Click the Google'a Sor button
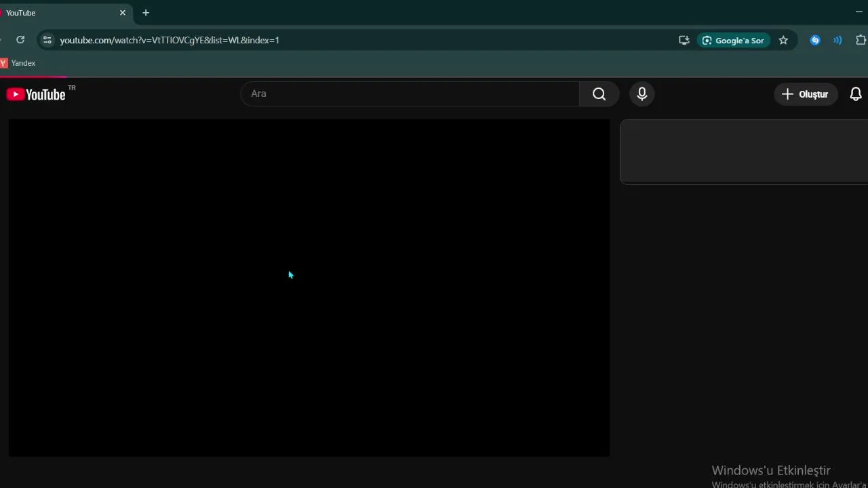The height and width of the screenshot is (488, 868). [733, 40]
